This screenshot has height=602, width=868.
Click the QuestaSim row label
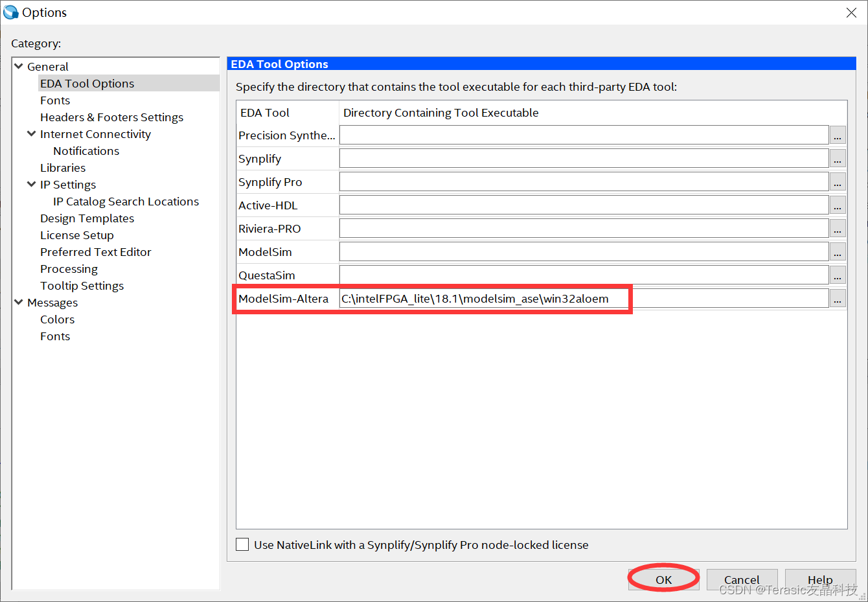click(266, 275)
